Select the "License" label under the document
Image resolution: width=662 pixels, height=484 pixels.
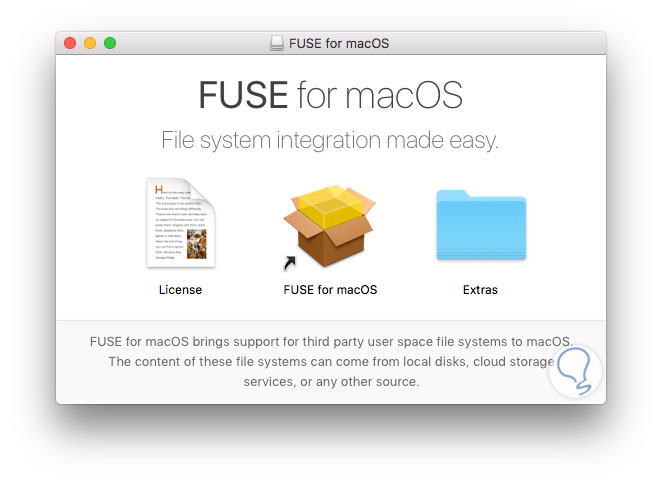[x=180, y=290]
